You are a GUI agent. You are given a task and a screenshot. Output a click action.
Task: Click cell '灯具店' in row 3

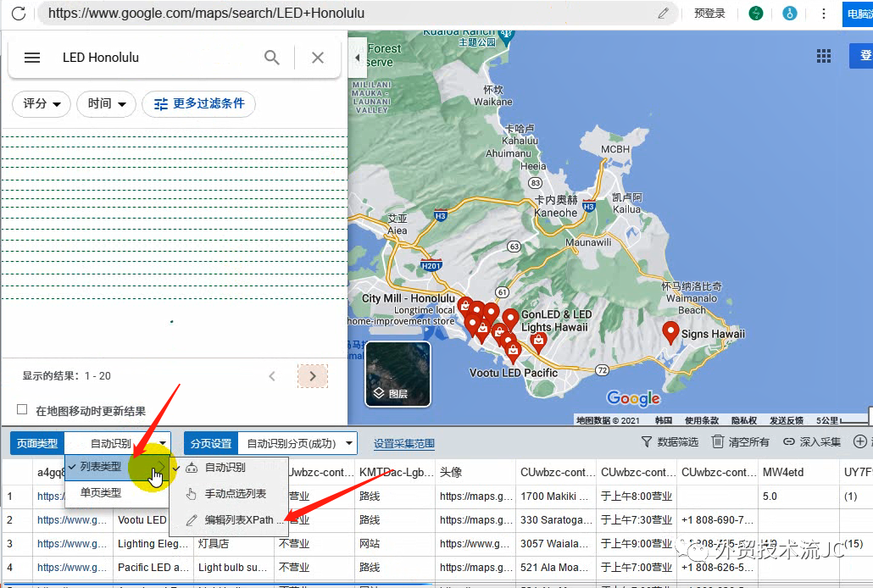point(234,544)
